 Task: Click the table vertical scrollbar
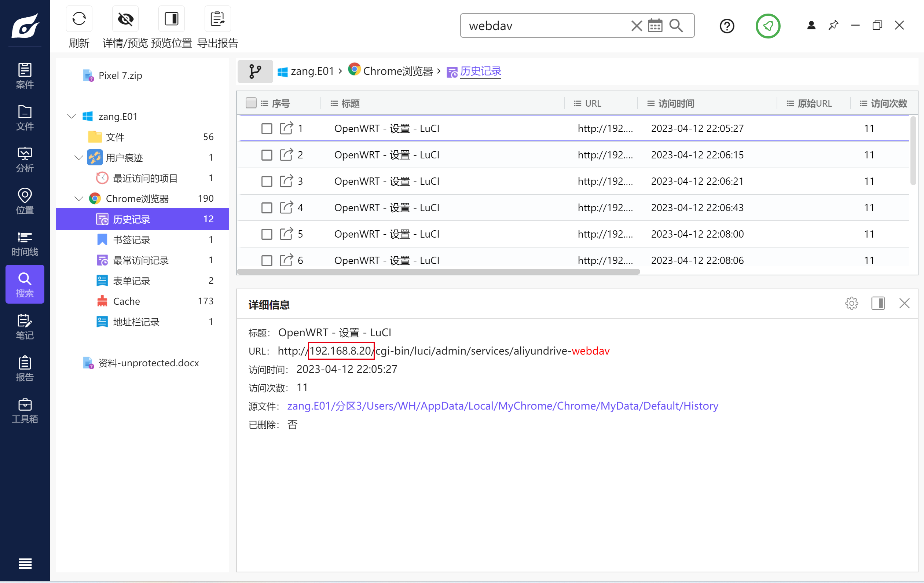pos(913,151)
